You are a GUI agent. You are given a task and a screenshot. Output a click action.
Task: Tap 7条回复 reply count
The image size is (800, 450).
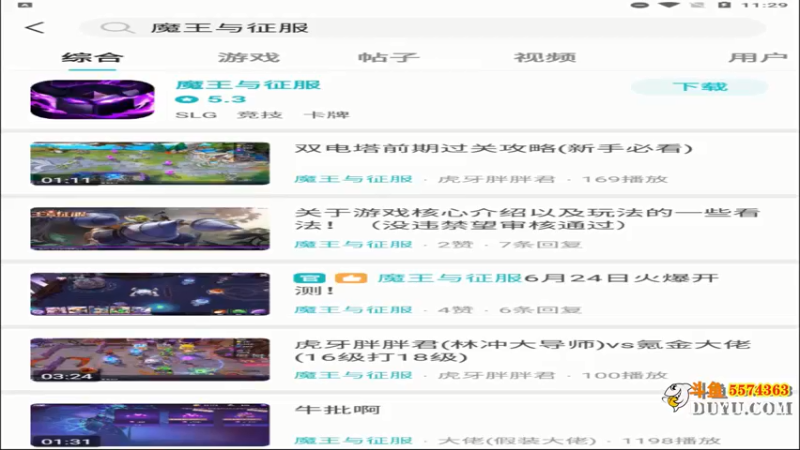[x=540, y=244]
